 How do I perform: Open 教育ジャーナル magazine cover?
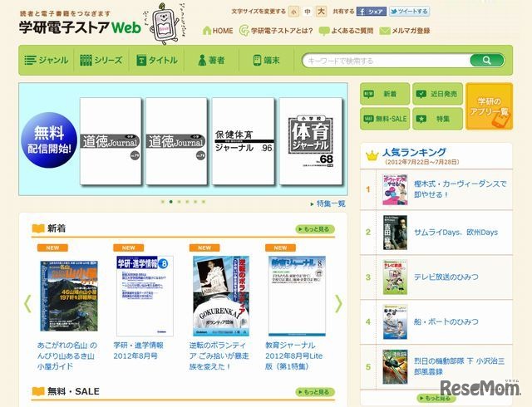298,296
